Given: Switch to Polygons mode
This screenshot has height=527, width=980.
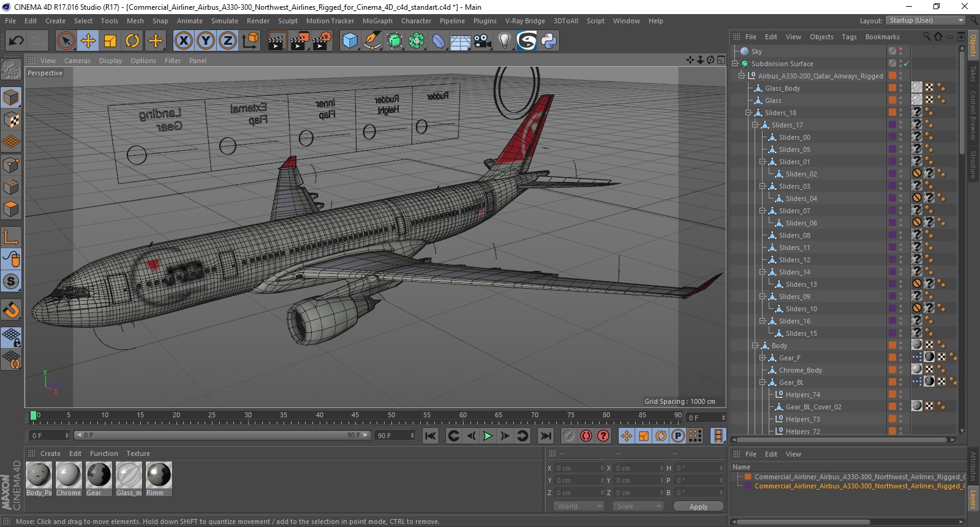Looking at the screenshot, I should (x=11, y=209).
